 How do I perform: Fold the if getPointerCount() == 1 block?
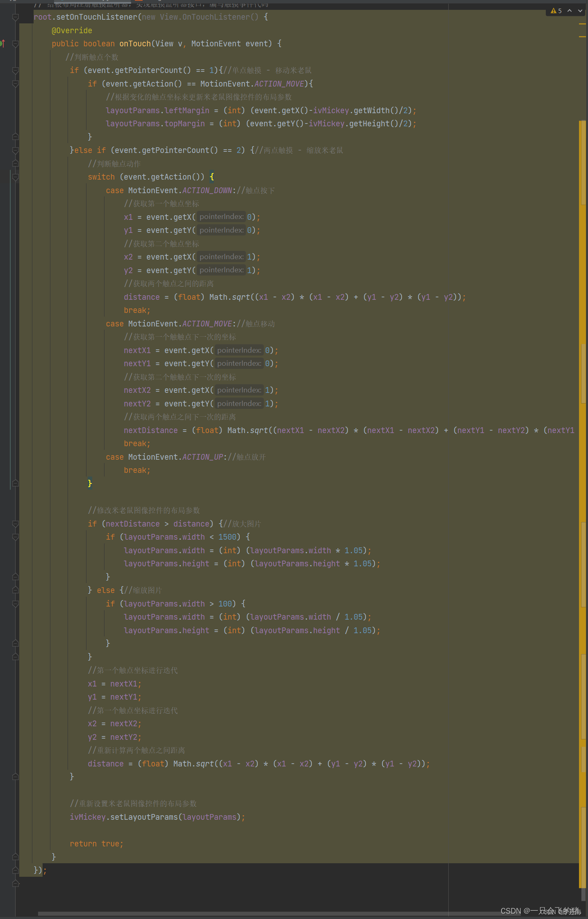[x=16, y=71]
